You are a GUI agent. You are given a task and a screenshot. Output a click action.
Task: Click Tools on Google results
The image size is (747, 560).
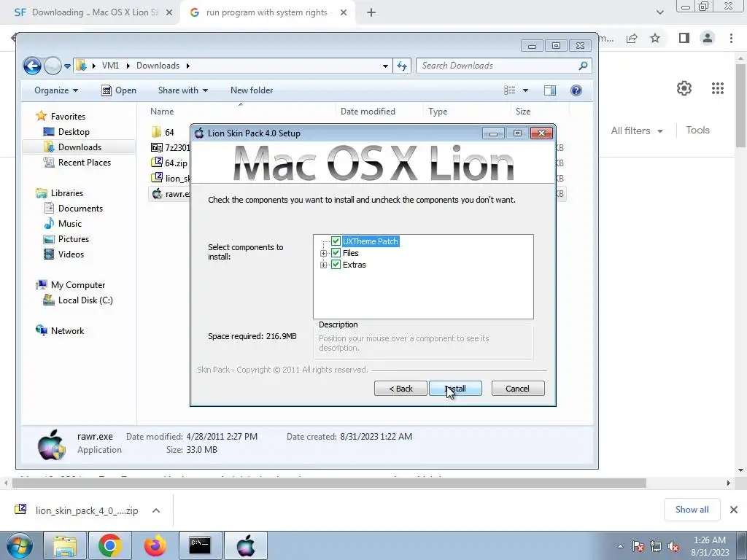tap(697, 130)
